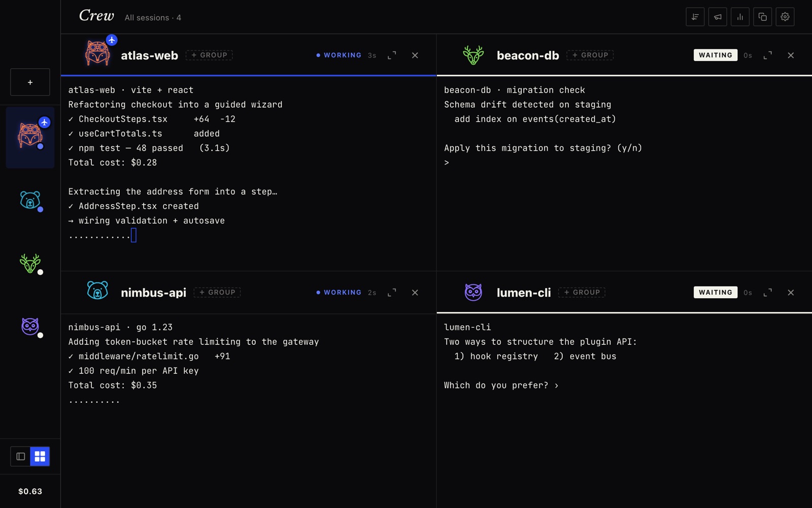The image size is (812, 508).
Task: Open the bar chart stats icon
Action: [740, 17]
